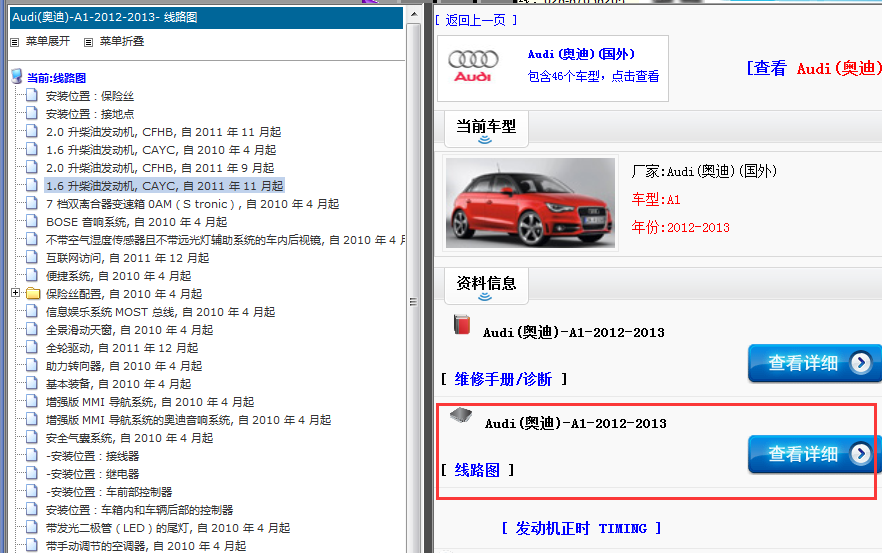Click the 菜单展开 menu text
This screenshot has height=553, width=882.
point(48,41)
